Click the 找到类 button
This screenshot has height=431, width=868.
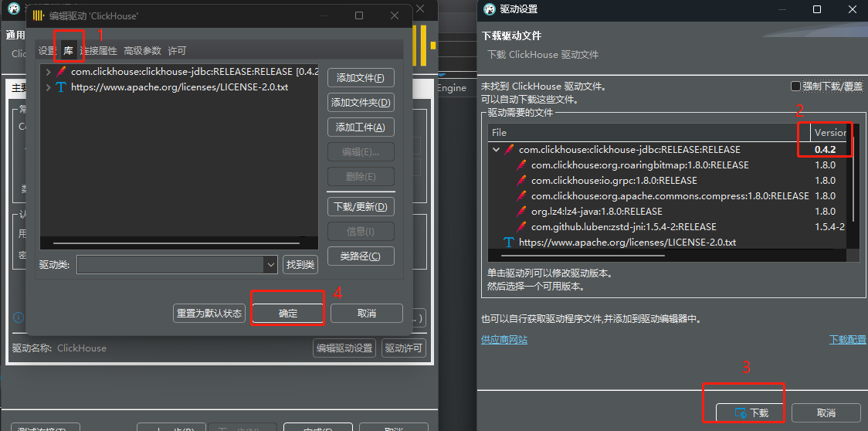[300, 265]
